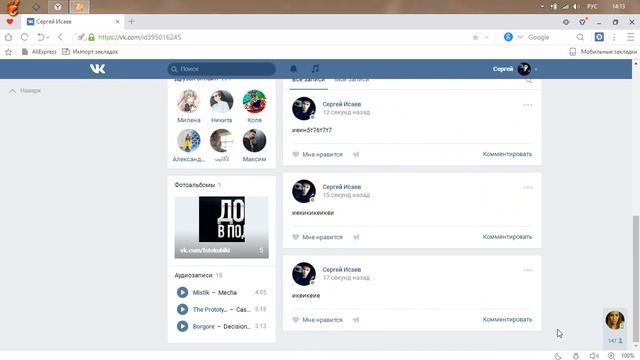The width and height of the screenshot is (640, 360).
Task: Click Комментировать on 15 seconds ago post
Action: (x=507, y=237)
